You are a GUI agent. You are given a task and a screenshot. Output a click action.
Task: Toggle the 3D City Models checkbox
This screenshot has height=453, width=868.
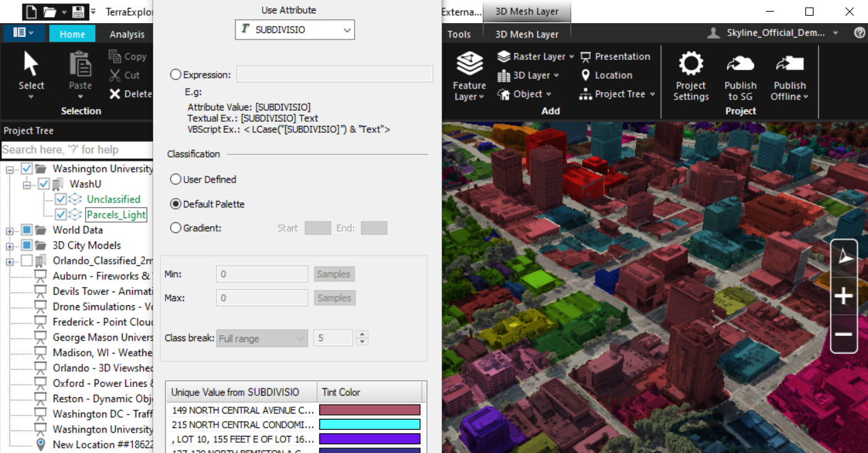pos(27,245)
